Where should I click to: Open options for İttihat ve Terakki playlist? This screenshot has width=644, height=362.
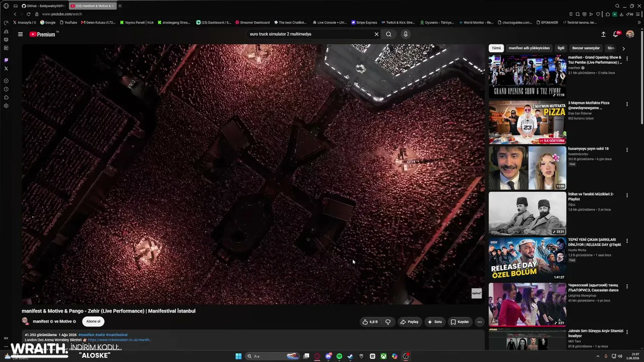[x=627, y=196]
